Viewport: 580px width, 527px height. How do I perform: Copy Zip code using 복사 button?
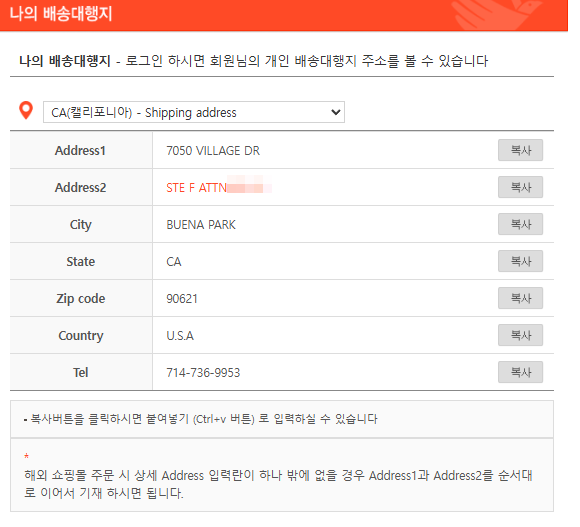pyautogui.click(x=520, y=298)
